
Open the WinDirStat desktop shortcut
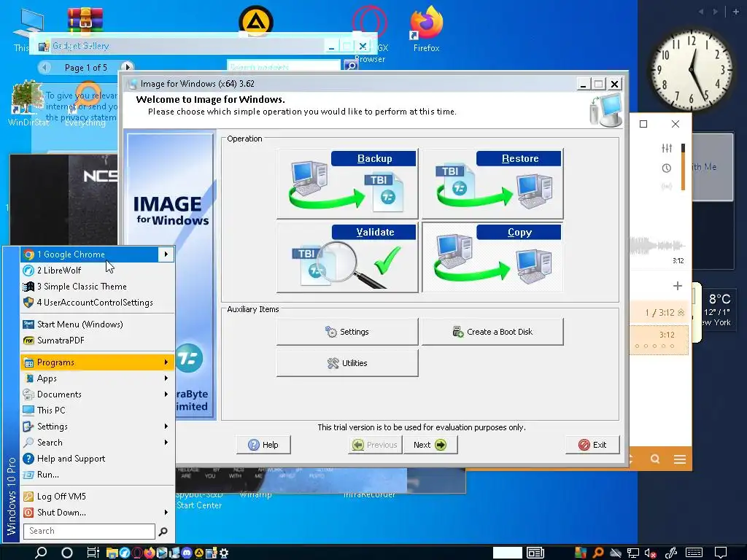point(28,104)
